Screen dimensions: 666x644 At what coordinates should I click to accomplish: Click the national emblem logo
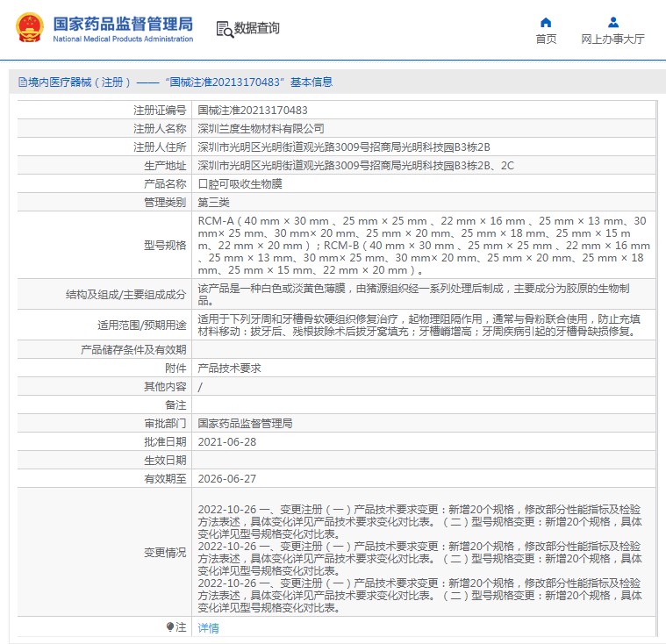[29, 28]
